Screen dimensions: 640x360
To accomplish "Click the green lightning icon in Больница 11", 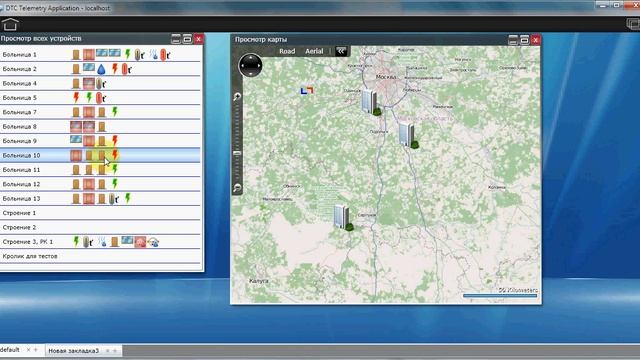I will pyautogui.click(x=115, y=169).
